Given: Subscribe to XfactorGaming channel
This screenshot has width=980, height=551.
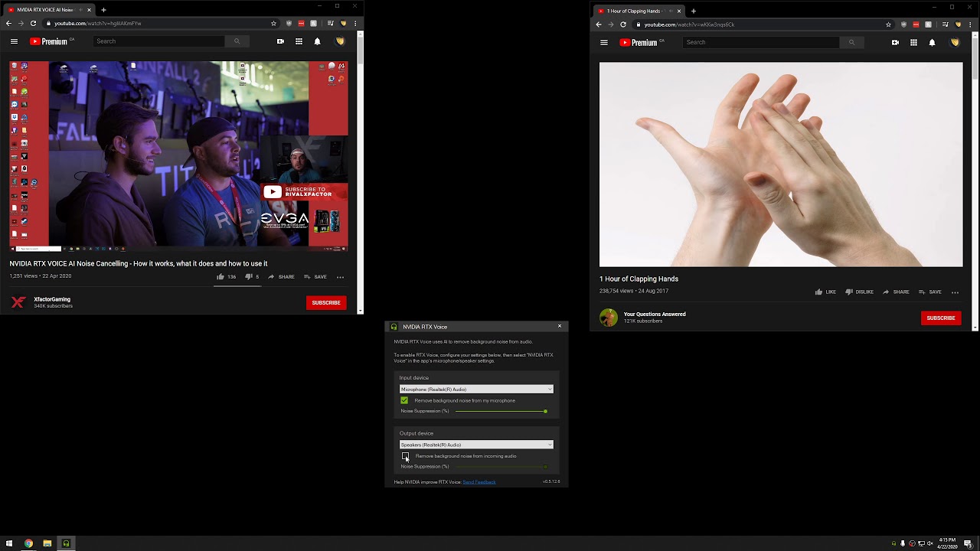Looking at the screenshot, I should 326,302.
